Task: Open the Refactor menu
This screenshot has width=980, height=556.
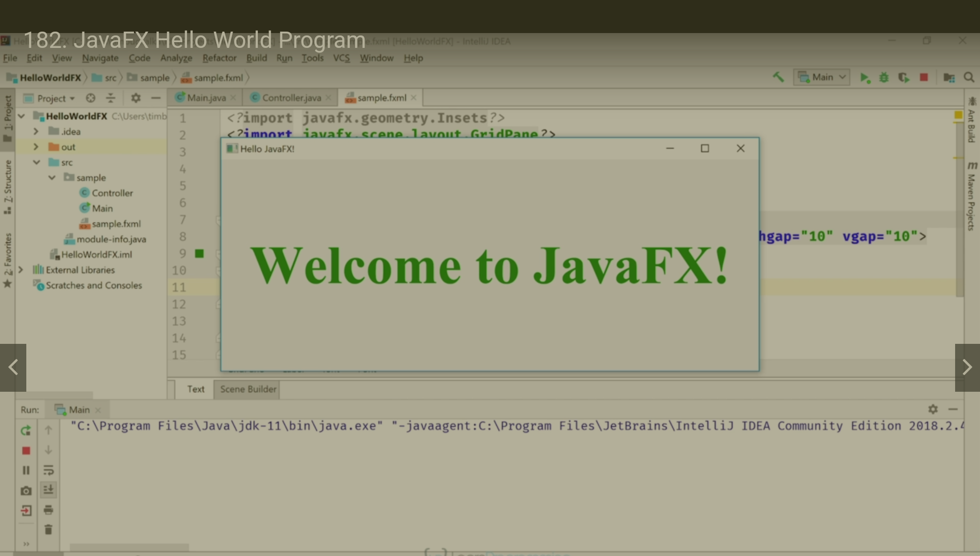Action: click(219, 58)
